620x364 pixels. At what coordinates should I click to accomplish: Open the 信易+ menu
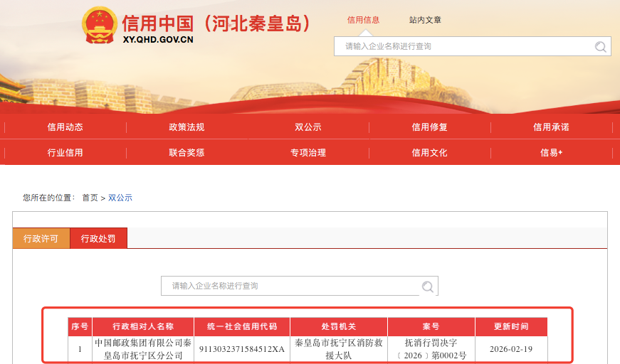click(551, 153)
